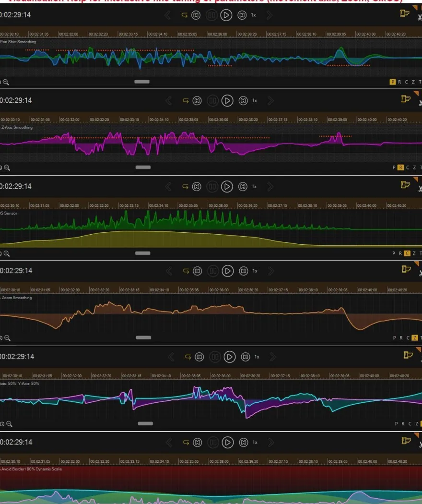Screen dimensions: 422x504
Task: Switch to the R tab in Pan Shot Smoothing panel
Action: coord(399,82)
